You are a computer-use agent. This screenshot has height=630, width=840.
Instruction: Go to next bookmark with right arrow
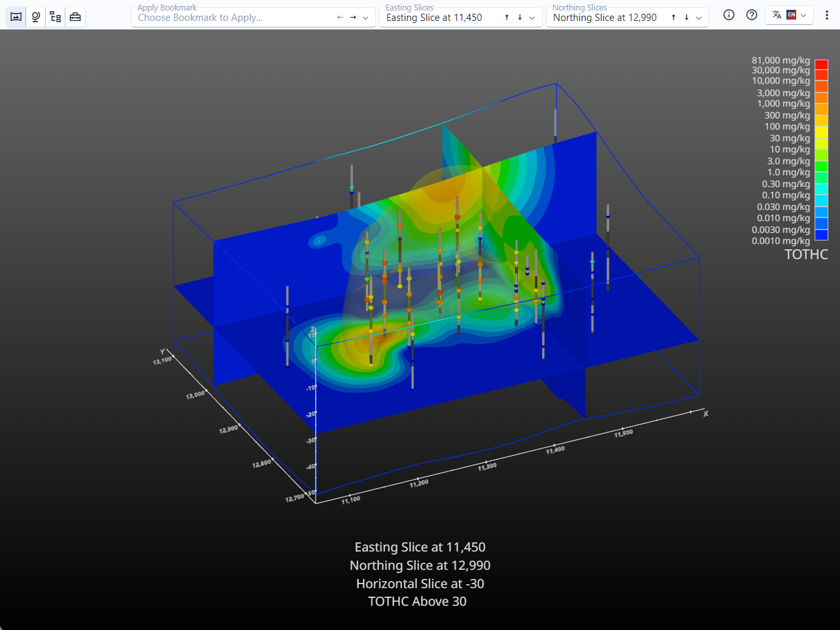point(353,18)
